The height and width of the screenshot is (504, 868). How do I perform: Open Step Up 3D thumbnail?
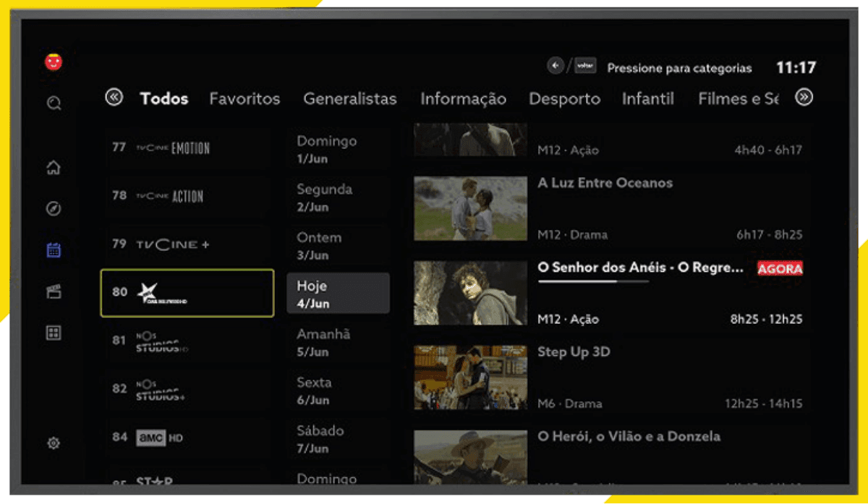click(470, 377)
